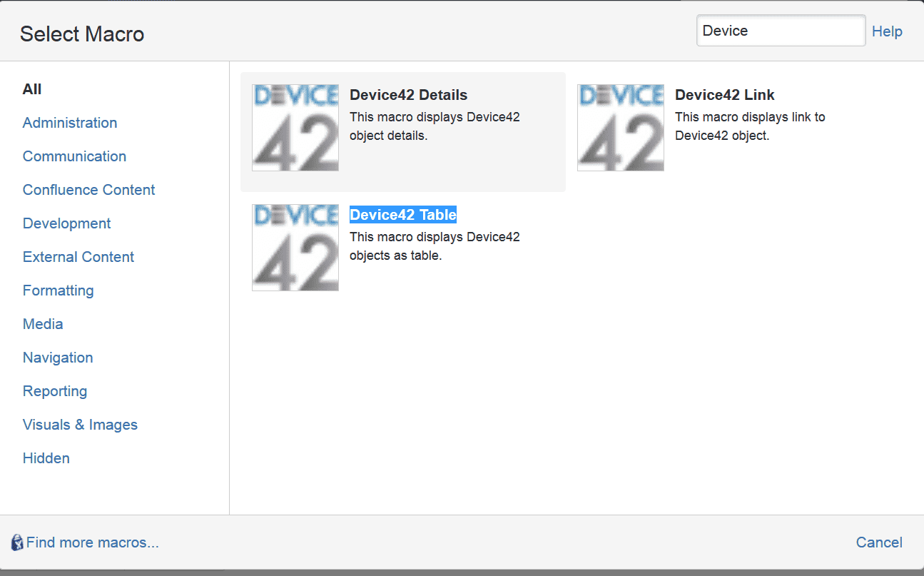
Task: Open the Communication category
Action: 74,156
